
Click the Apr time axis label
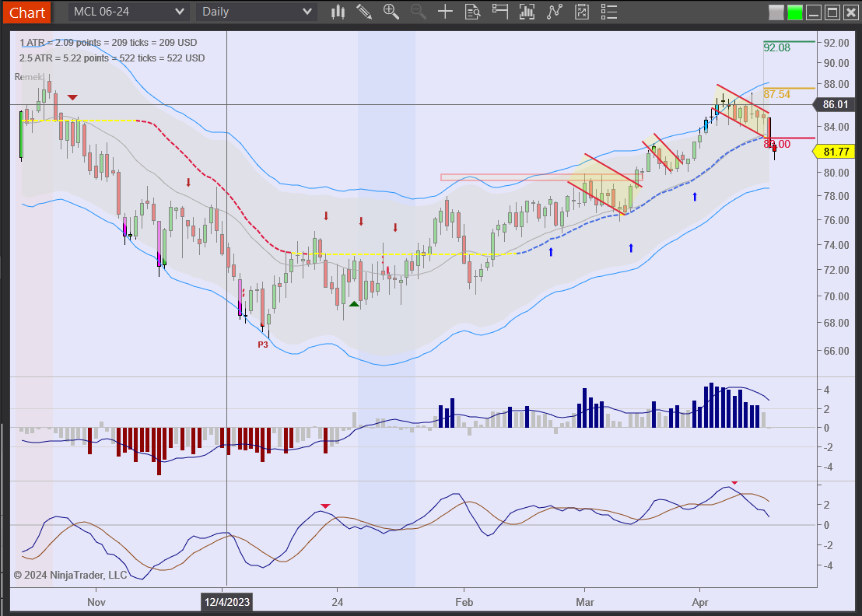[700, 602]
